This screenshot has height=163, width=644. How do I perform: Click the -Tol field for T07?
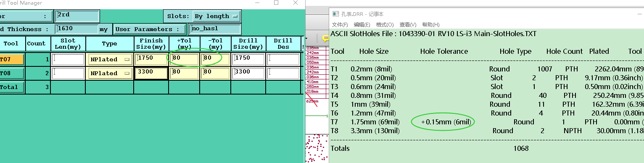pyautogui.click(x=215, y=59)
